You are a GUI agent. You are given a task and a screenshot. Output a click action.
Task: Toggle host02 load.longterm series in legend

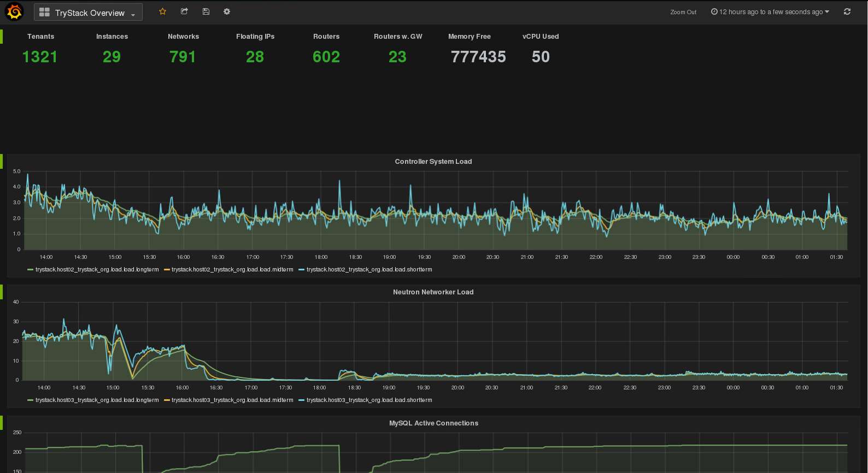[97, 270]
